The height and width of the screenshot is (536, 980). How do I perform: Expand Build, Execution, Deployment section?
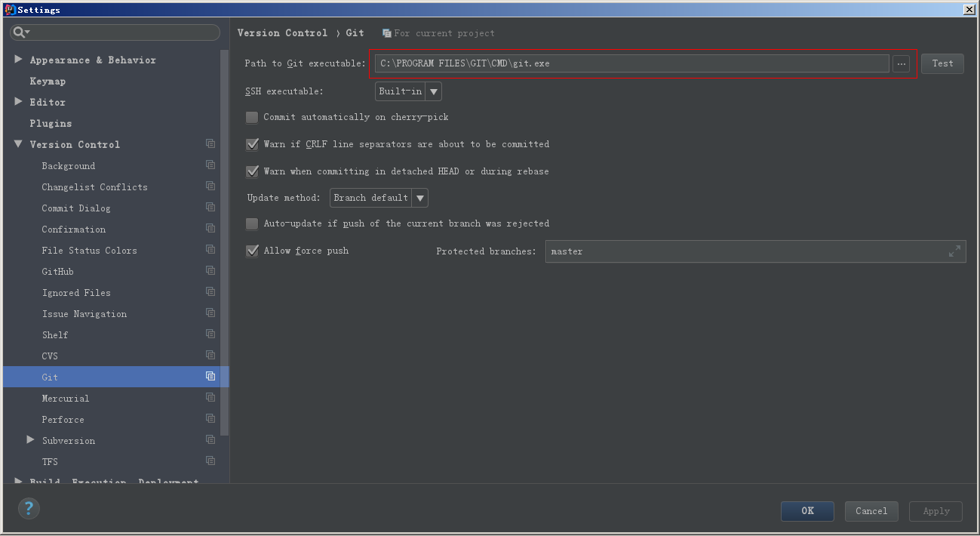click(x=19, y=480)
